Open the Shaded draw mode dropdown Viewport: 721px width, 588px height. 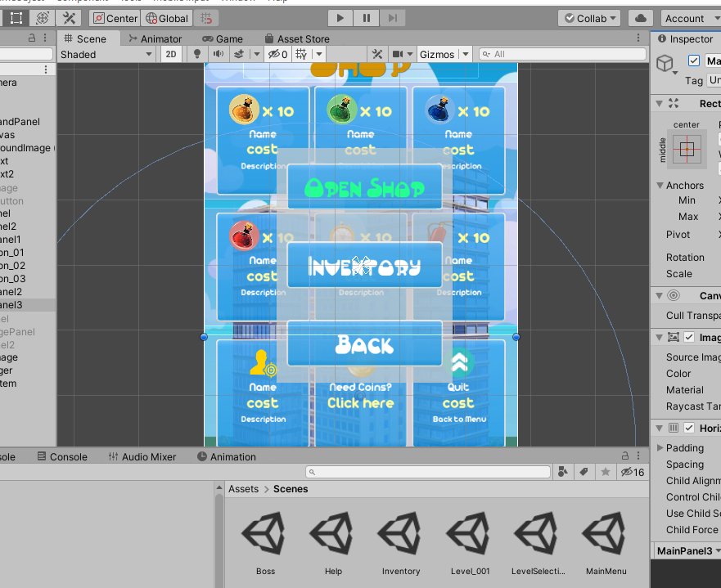[106, 54]
